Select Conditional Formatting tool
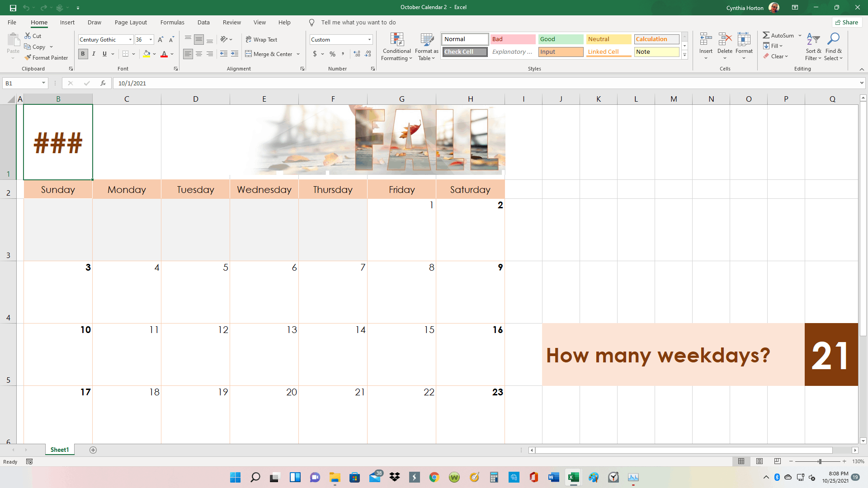The height and width of the screenshot is (488, 868). click(x=396, y=47)
